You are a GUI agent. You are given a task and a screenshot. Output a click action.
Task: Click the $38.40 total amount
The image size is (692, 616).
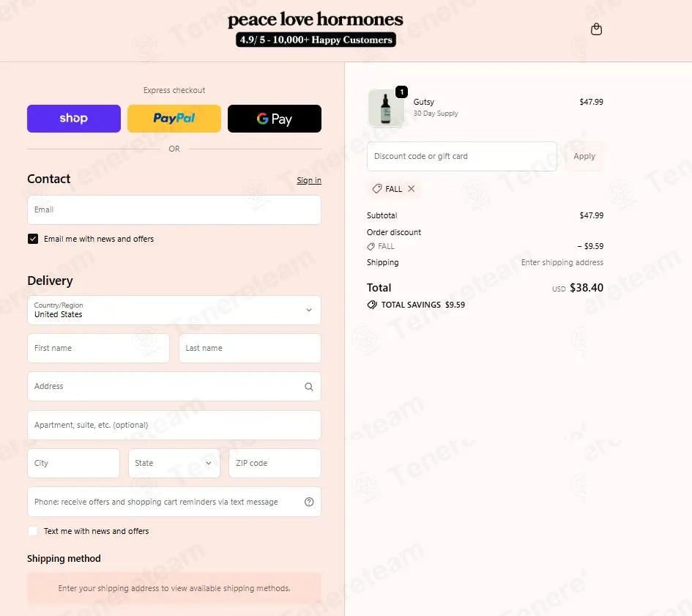586,288
